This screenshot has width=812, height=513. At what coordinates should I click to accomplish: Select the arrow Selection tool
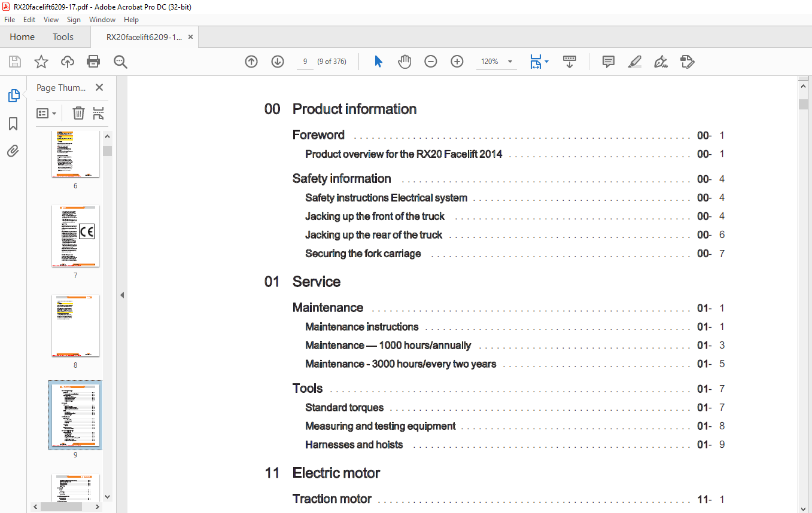[x=378, y=62]
